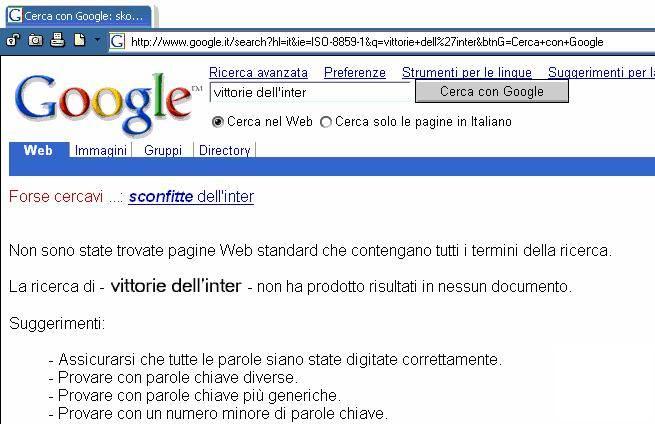Click the padlock security icon in toolbar
Screen dimensions: 655x424
pyautogui.click(x=13, y=41)
